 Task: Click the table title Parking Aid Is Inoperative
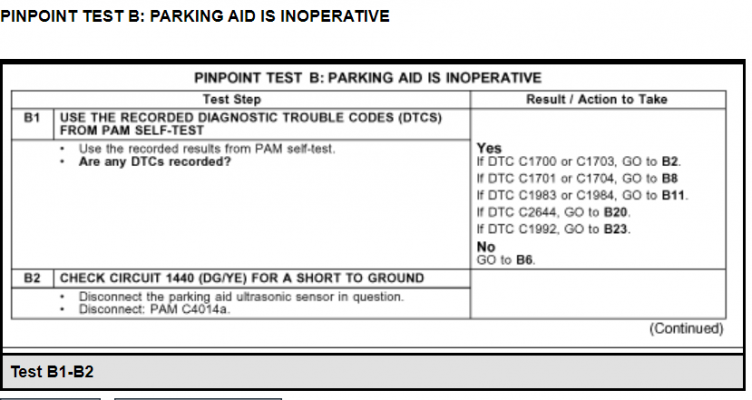tap(368, 78)
